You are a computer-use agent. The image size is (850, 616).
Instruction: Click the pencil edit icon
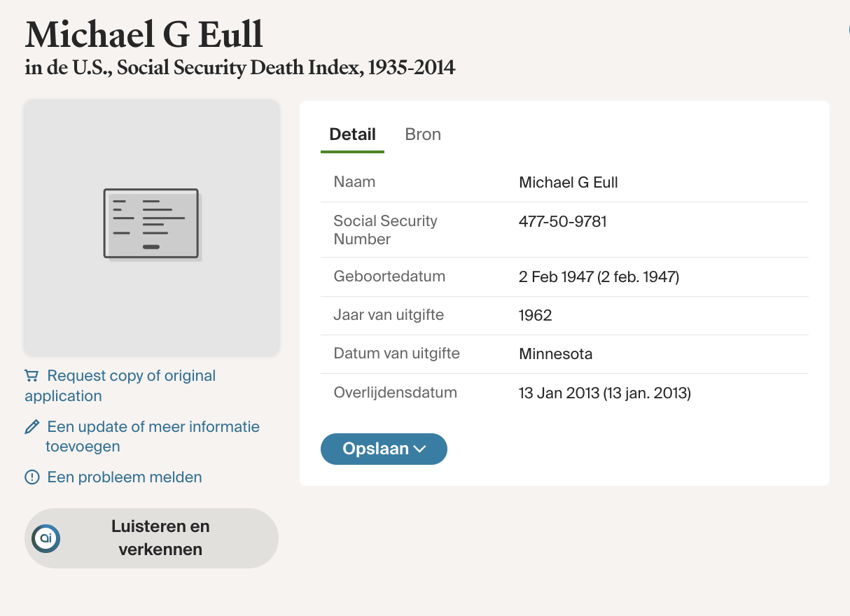pyautogui.click(x=32, y=427)
